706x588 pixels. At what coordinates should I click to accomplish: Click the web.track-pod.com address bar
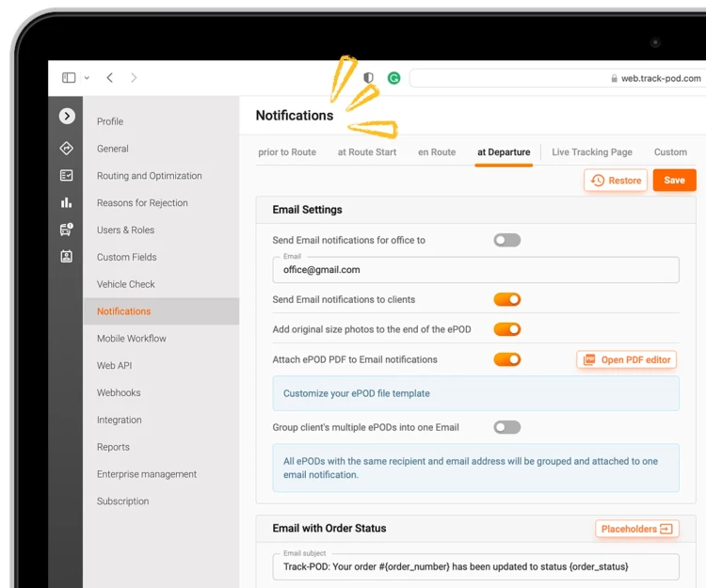[557, 78]
